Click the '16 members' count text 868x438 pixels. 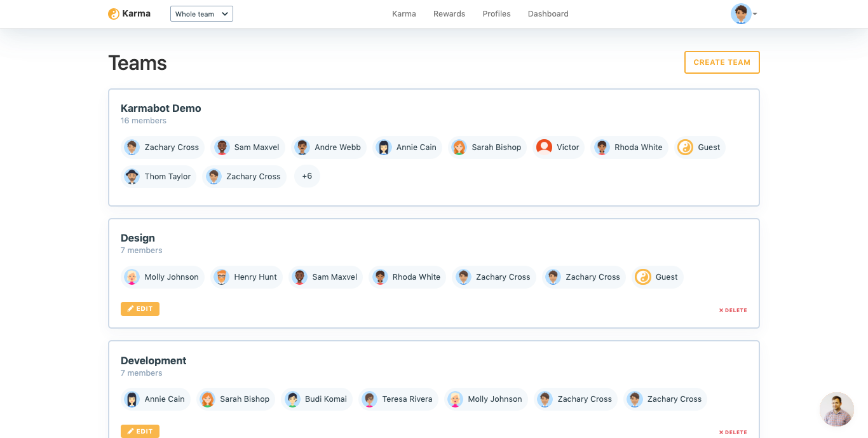point(144,121)
